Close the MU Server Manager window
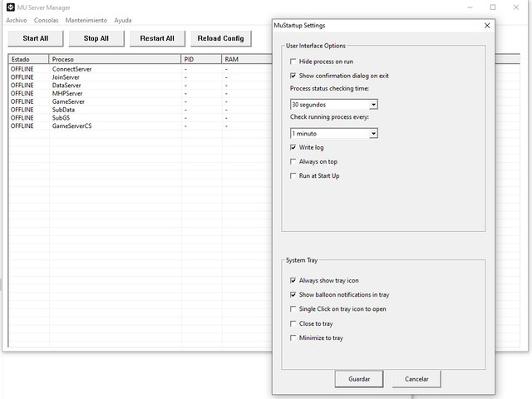The height and width of the screenshot is (399, 532). 516,7
